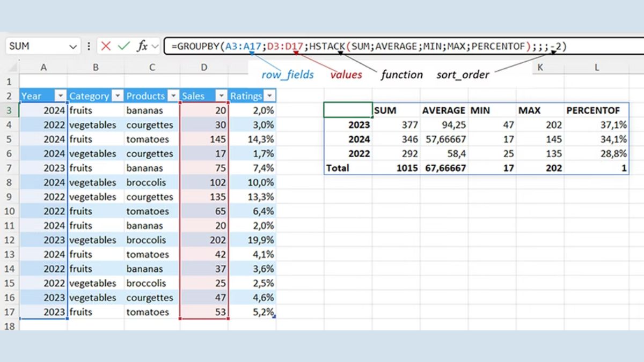Select the total sum cell 1015
Image resolution: width=644 pixels, height=362 pixels.
[396, 168]
